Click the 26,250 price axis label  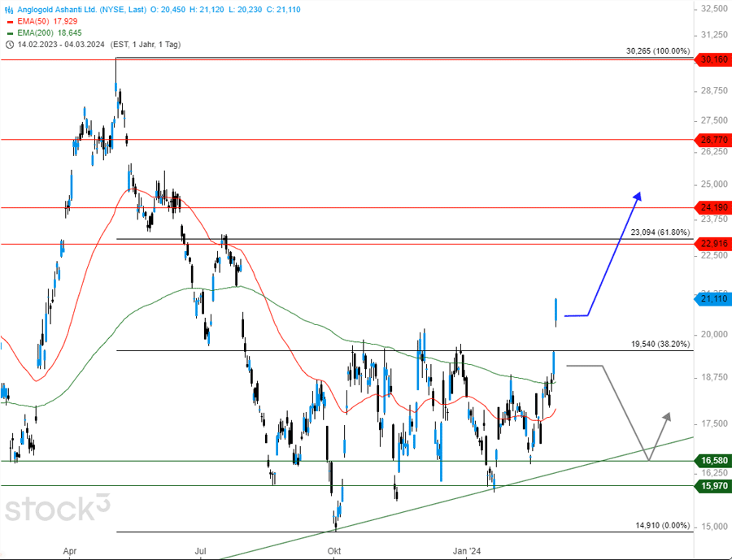[714, 152]
